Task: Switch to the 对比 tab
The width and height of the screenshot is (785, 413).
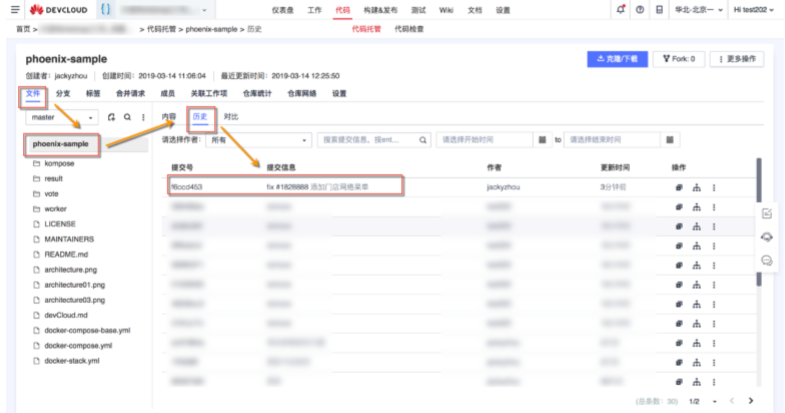Action: coord(231,117)
